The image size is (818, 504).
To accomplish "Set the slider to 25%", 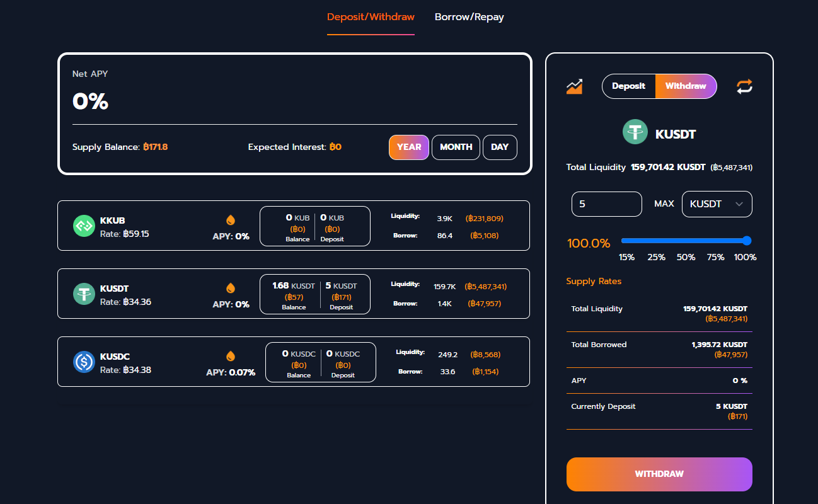I will [x=656, y=258].
